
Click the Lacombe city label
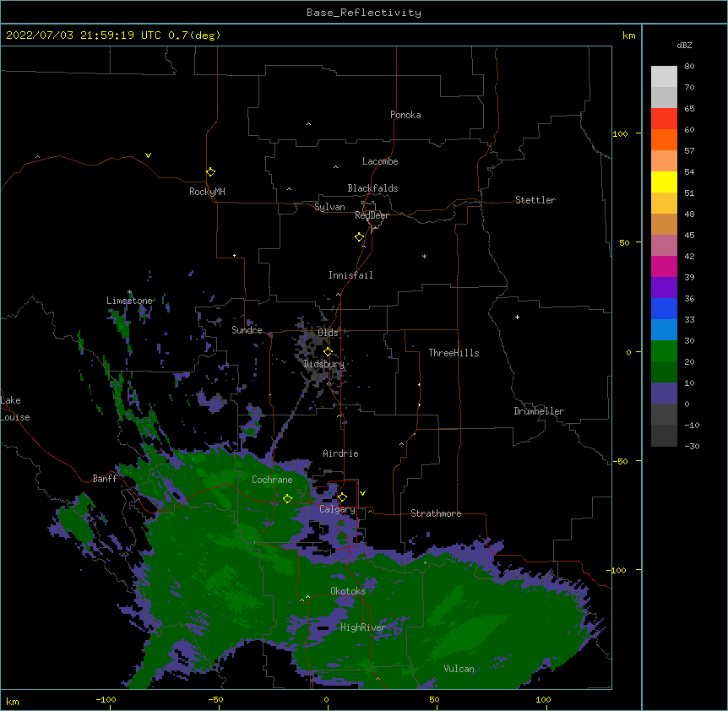coord(380,161)
